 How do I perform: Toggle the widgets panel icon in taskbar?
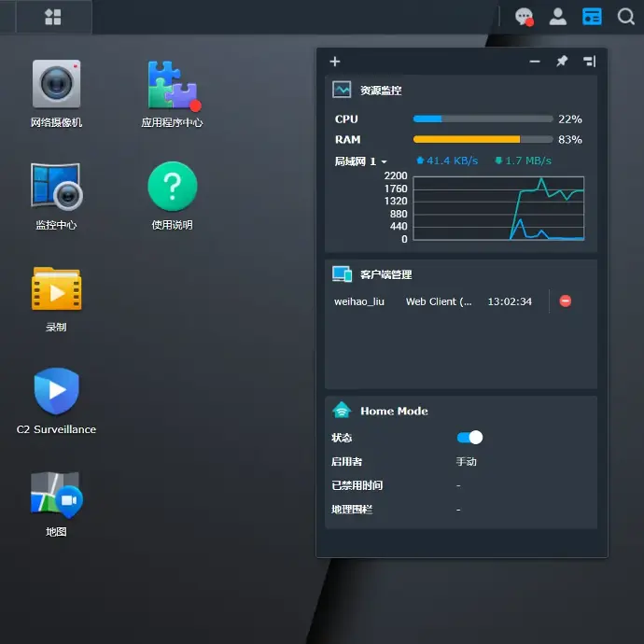pyautogui.click(x=592, y=17)
